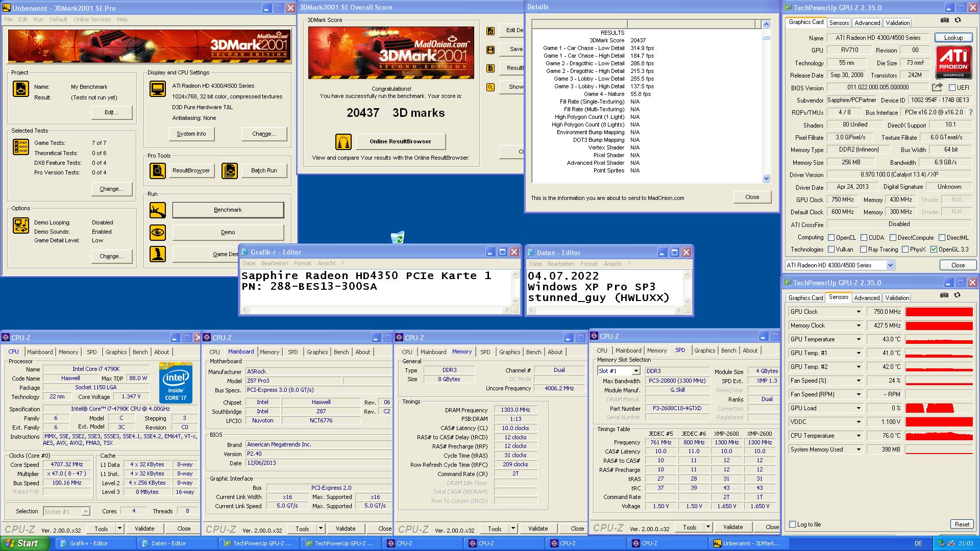980x551 pixels.
Task: Click the System Info button
Action: point(191,134)
